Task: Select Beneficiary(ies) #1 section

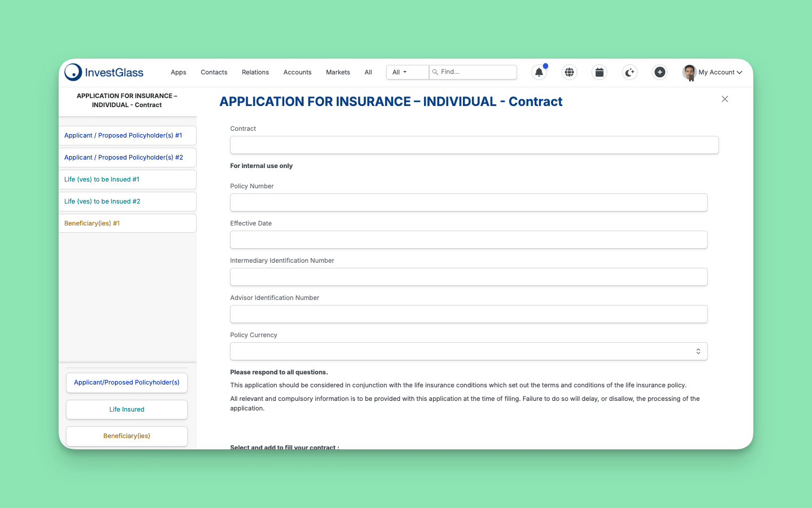Action: coord(127,223)
